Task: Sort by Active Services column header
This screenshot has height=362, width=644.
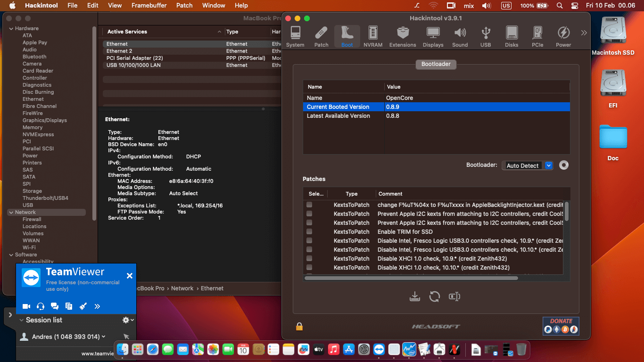Action: tap(163, 32)
